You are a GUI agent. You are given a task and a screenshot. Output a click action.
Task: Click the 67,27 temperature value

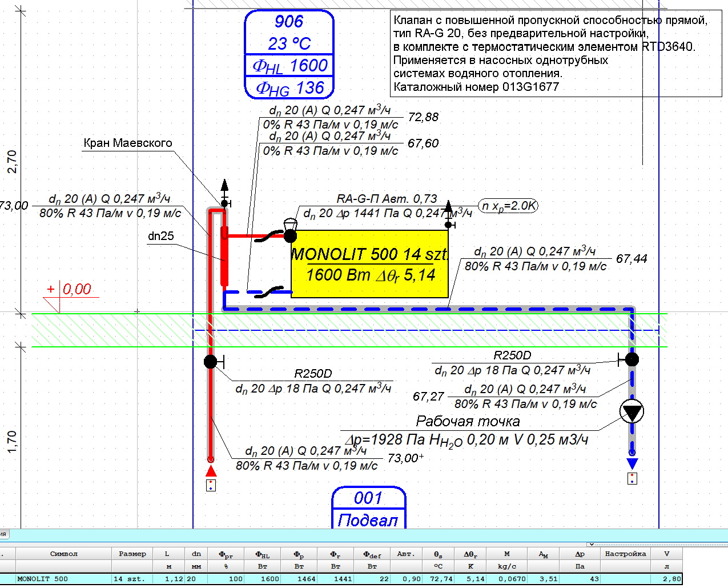pos(429,397)
